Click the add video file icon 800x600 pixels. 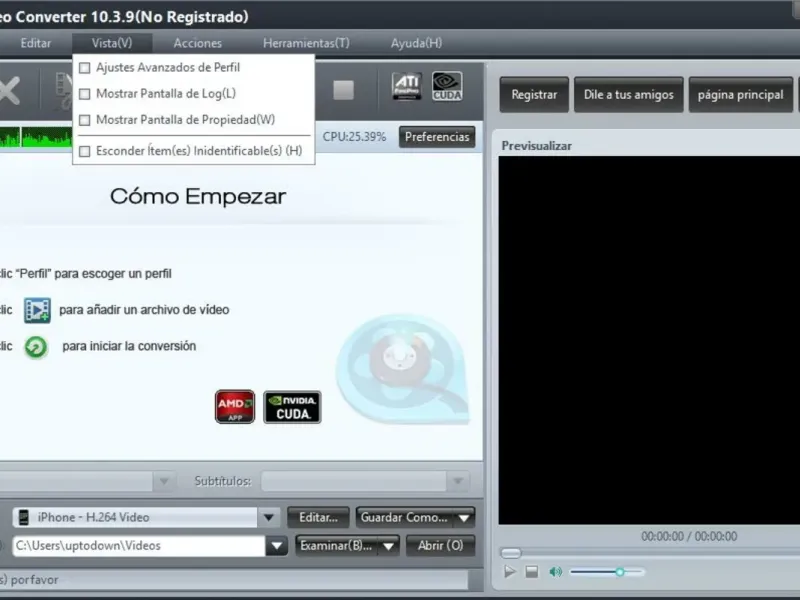(x=37, y=310)
